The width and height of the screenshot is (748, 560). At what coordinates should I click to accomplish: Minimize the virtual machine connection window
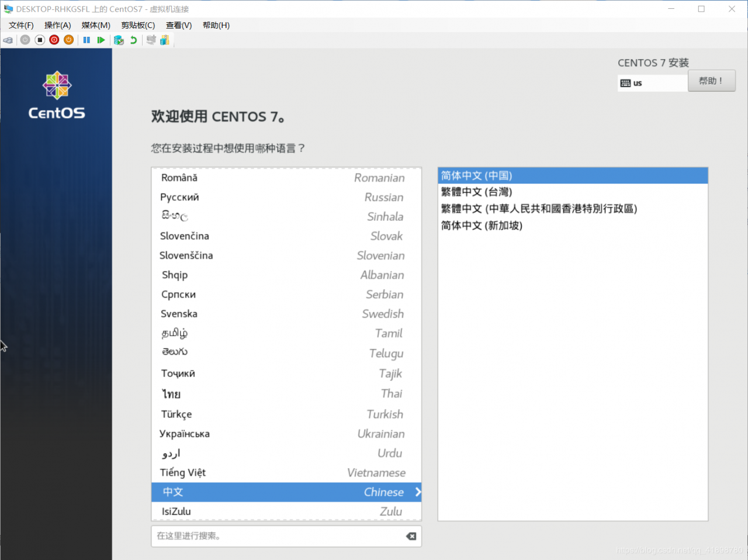(671, 9)
